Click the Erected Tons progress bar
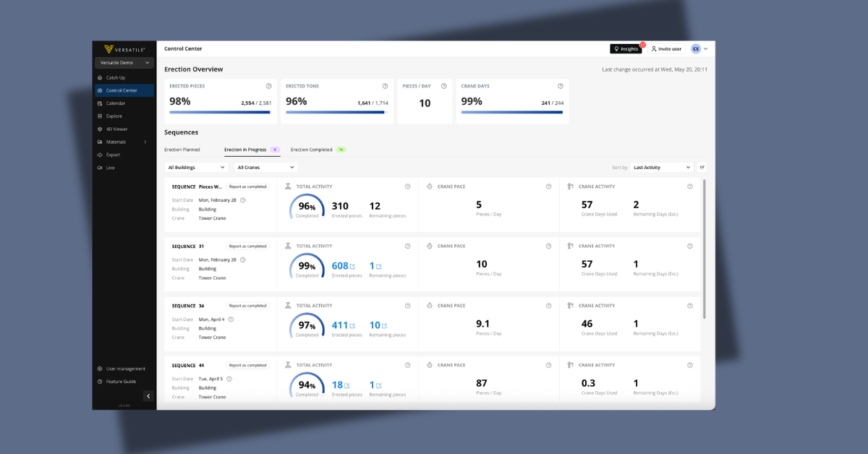 pyautogui.click(x=337, y=112)
